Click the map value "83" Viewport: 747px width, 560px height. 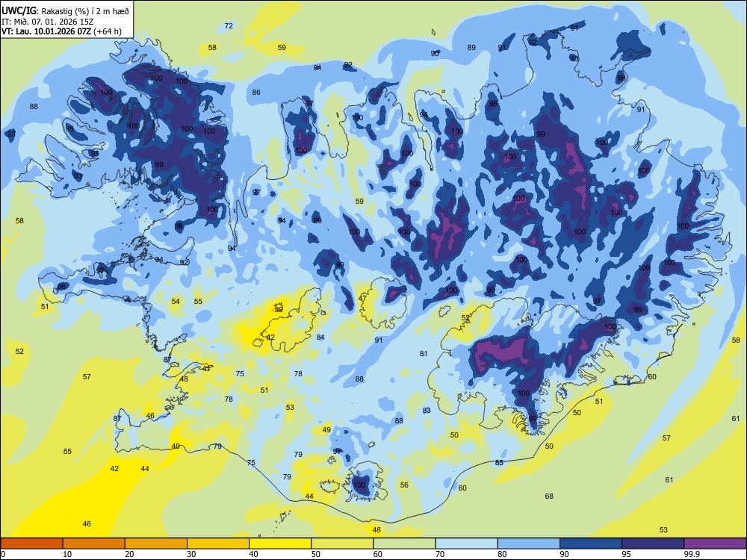click(427, 411)
